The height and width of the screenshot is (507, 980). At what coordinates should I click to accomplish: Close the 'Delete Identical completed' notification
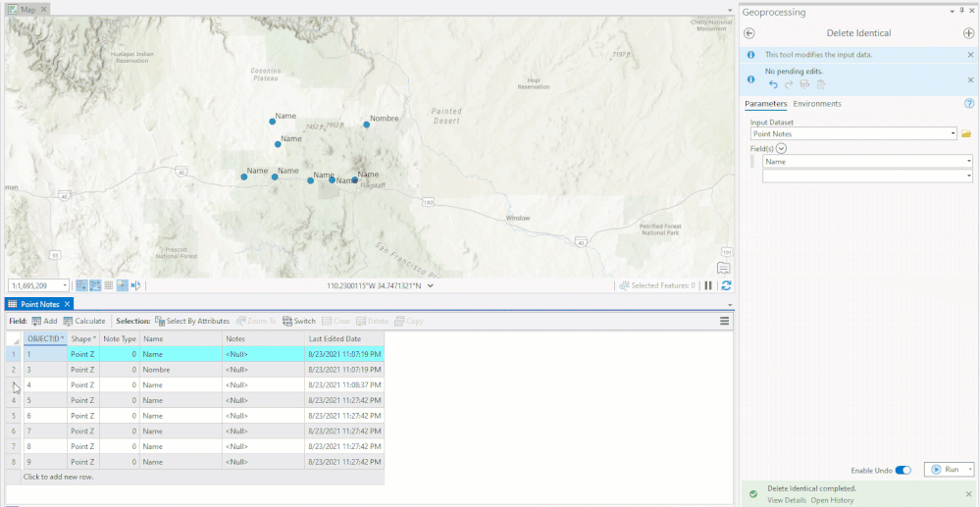pyautogui.click(x=969, y=493)
